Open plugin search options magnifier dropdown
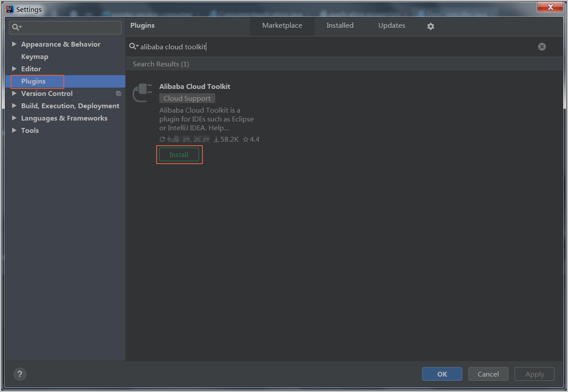The width and height of the screenshot is (568, 392). (134, 47)
